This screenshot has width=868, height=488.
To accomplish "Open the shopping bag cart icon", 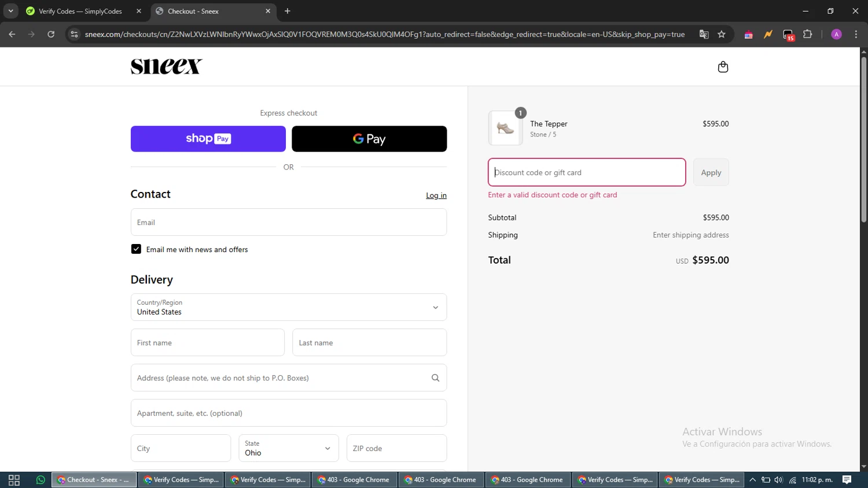I will coord(723,67).
